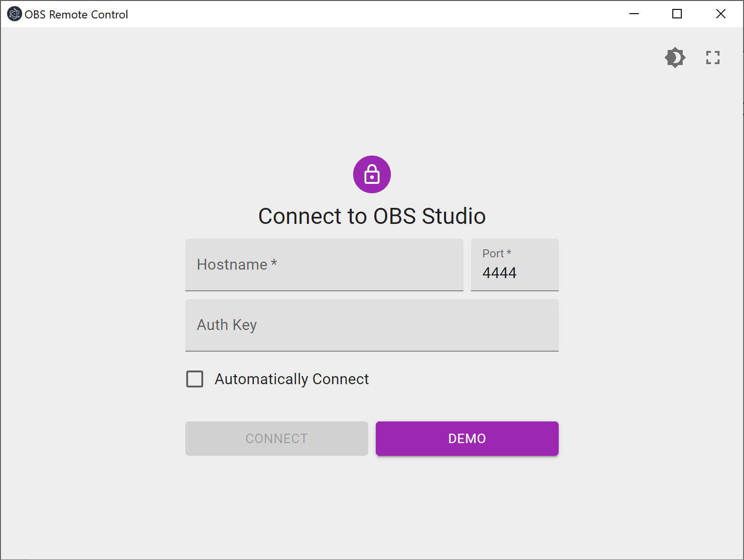Focus the Hostname input field
The image size is (744, 560).
click(324, 265)
